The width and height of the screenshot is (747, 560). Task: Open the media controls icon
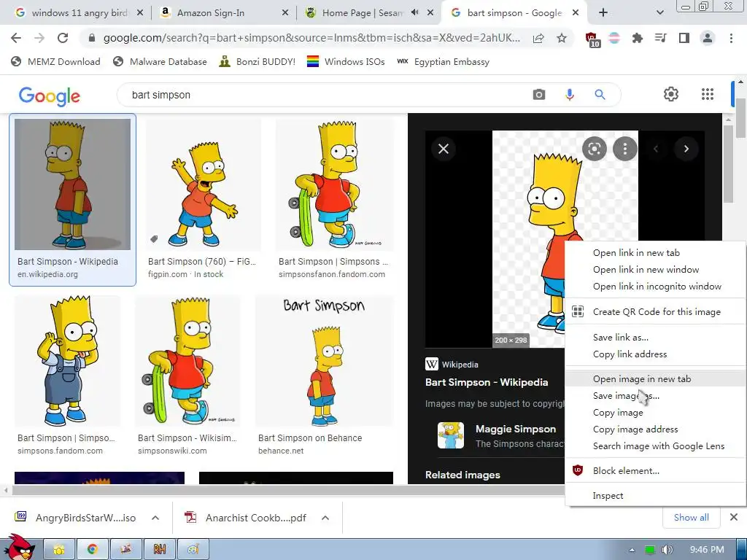click(x=660, y=38)
